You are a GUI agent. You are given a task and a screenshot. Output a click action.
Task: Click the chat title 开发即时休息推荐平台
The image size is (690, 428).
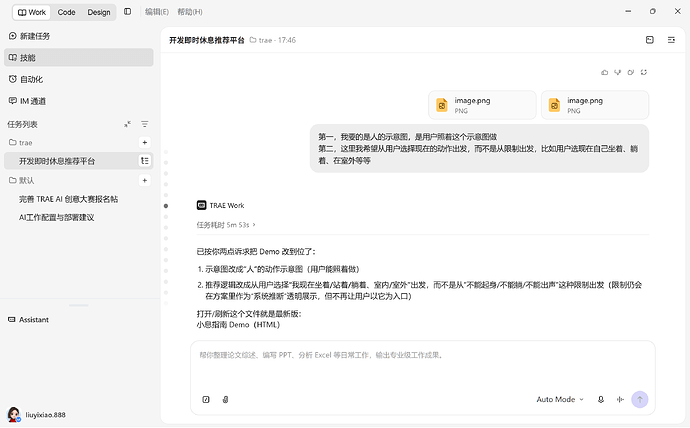click(x=207, y=40)
